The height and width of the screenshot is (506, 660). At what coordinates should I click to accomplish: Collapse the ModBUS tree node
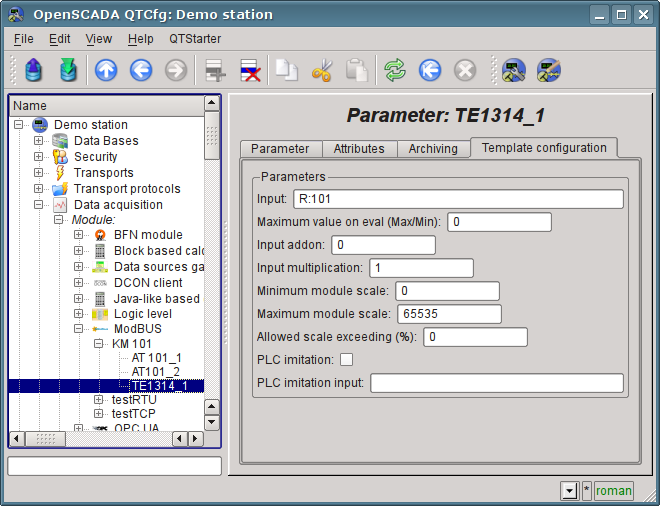tap(79, 329)
